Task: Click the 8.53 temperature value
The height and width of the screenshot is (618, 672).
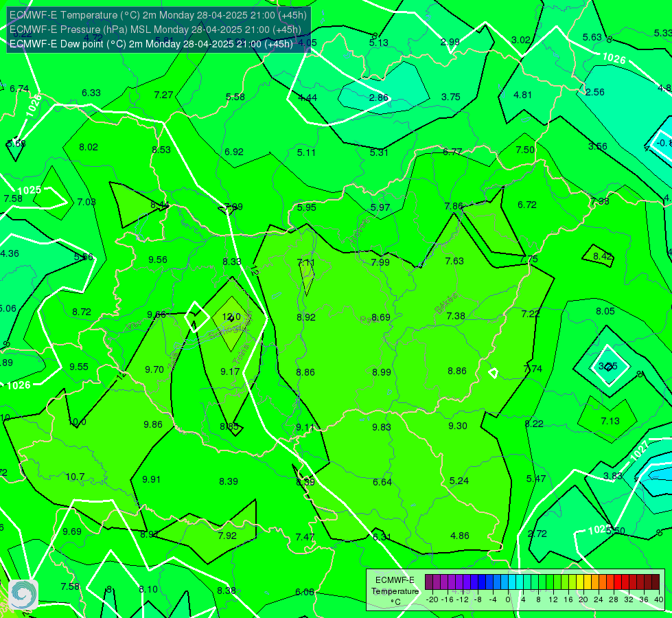Action: (161, 150)
